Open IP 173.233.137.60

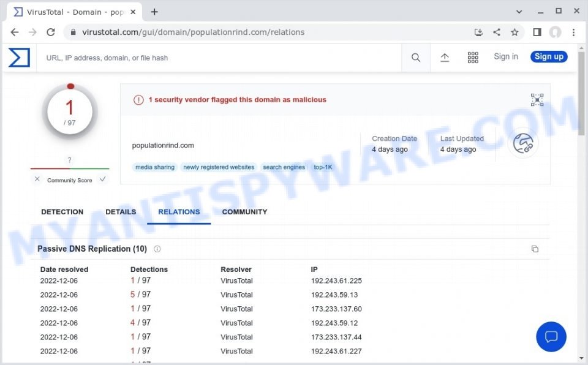[336, 309]
